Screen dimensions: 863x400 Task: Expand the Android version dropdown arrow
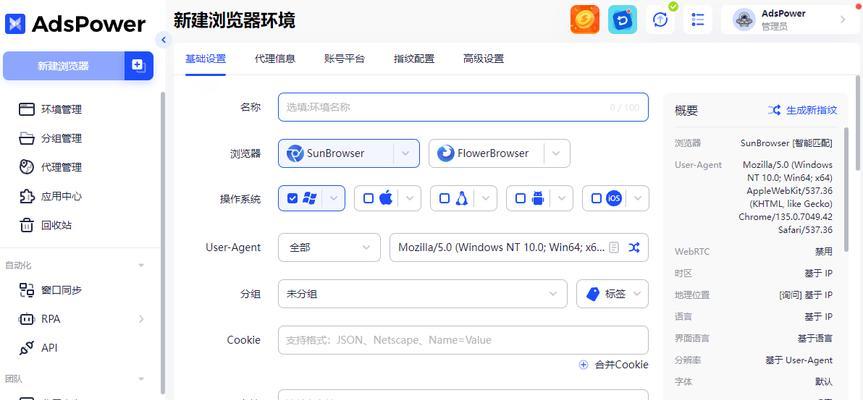click(561, 198)
